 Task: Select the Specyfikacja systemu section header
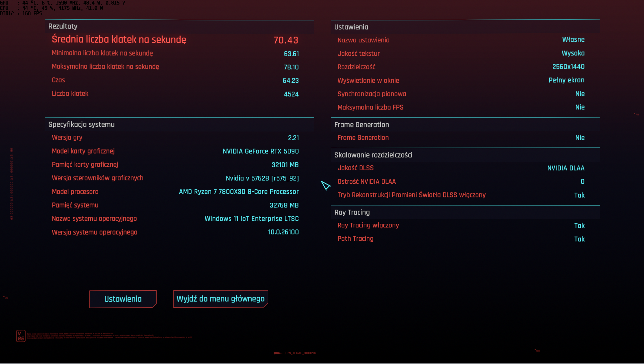(81, 124)
